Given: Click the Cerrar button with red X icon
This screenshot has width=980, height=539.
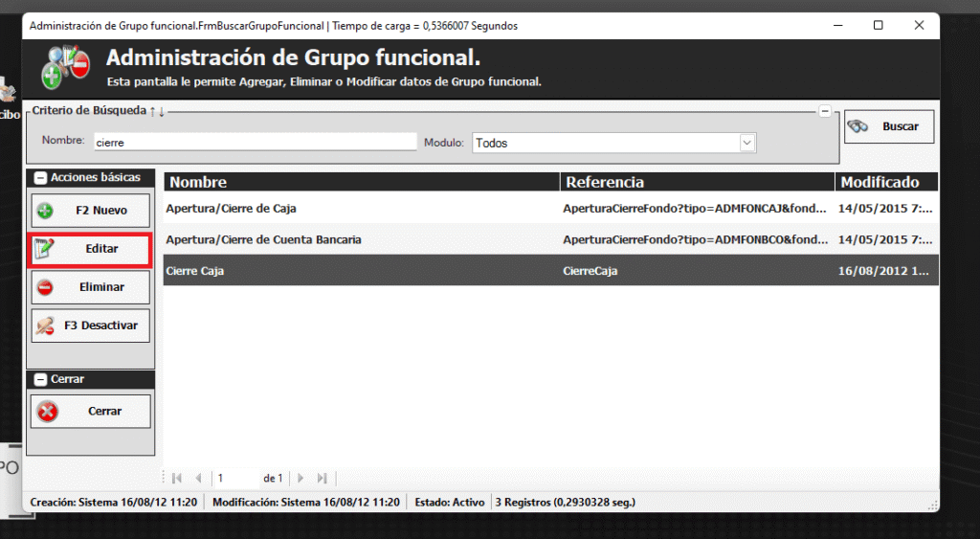Looking at the screenshot, I should pos(91,412).
